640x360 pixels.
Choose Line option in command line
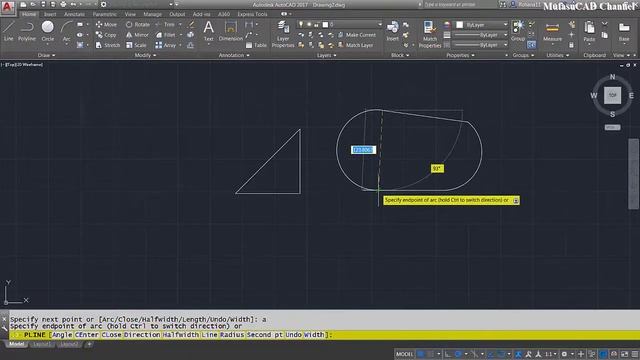[209, 335]
